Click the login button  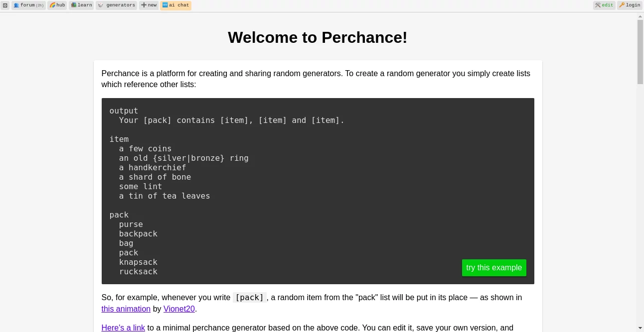coord(630,5)
